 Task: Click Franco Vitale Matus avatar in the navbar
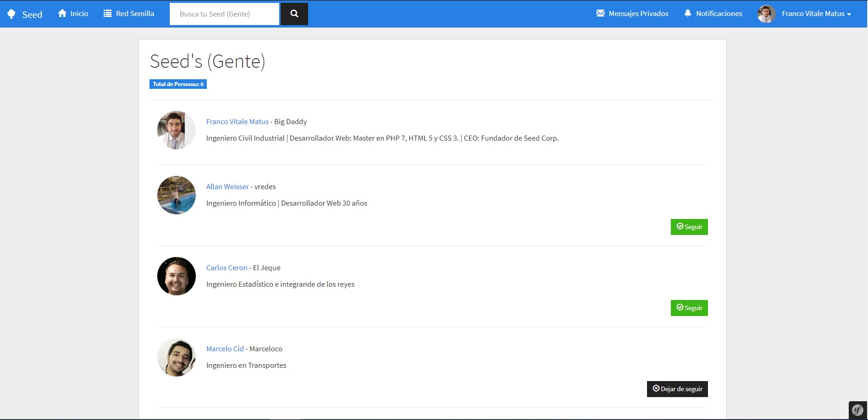766,13
